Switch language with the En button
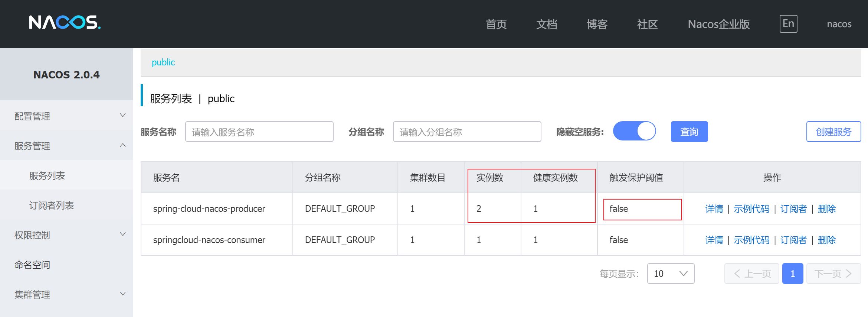This screenshot has width=868, height=317. [788, 24]
